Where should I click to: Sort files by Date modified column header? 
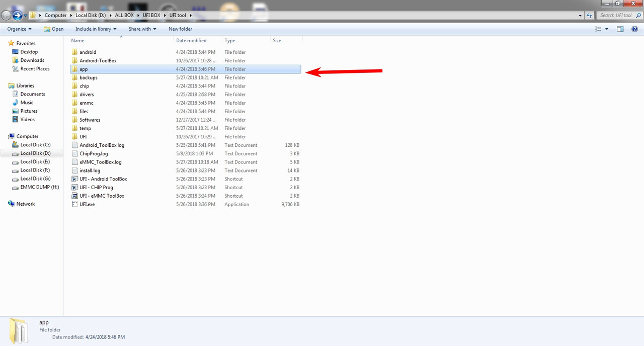coord(191,40)
